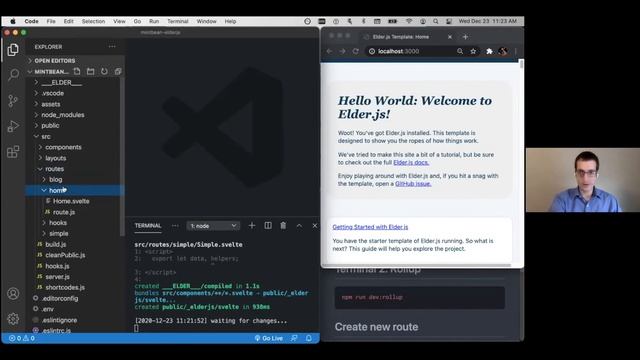The height and width of the screenshot is (360, 640).
Task: Open terminal panel more actions ellipsis
Action: (x=175, y=226)
